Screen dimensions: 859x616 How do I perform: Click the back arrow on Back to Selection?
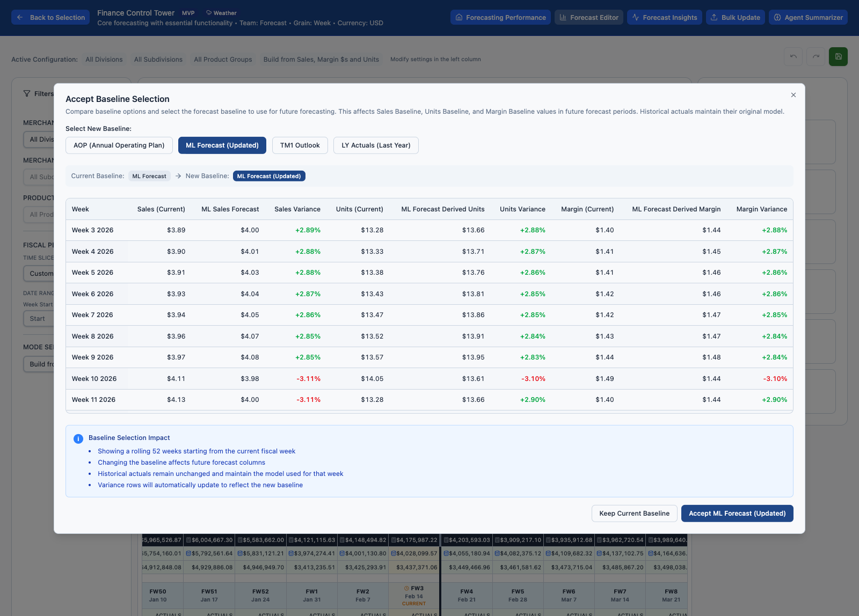click(x=20, y=17)
